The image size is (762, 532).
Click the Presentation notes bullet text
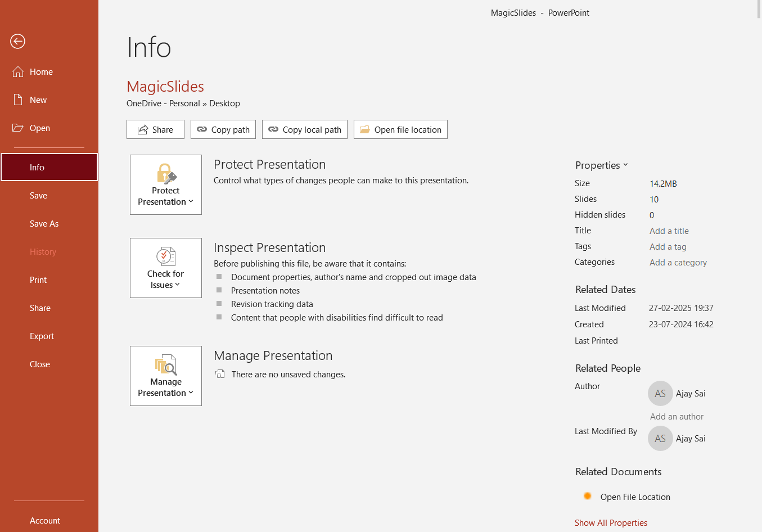(265, 290)
